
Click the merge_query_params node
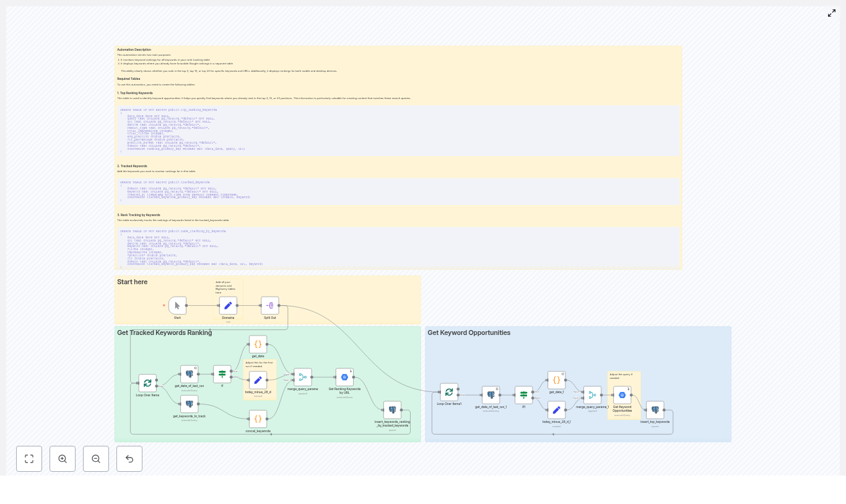[x=303, y=377]
